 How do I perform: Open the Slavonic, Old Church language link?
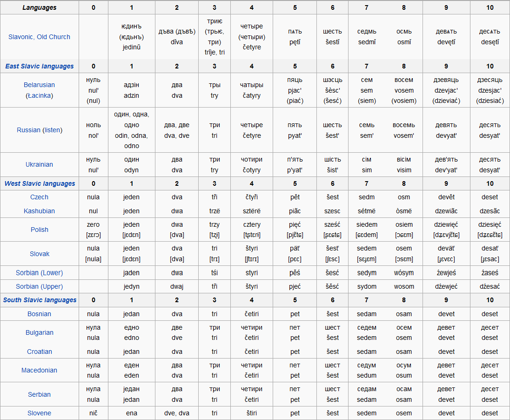point(39,37)
